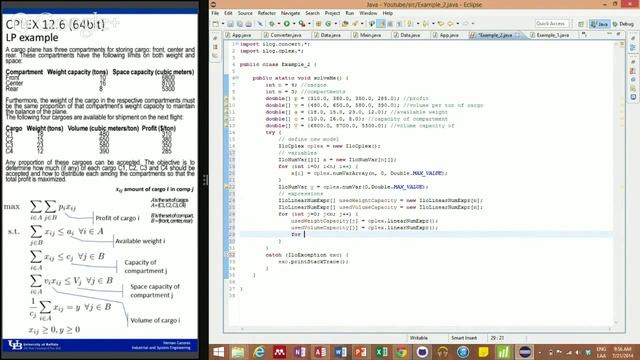This screenshot has height=360, width=640.
Task: Open the Excel taskbar icon
Action: pos(381,352)
